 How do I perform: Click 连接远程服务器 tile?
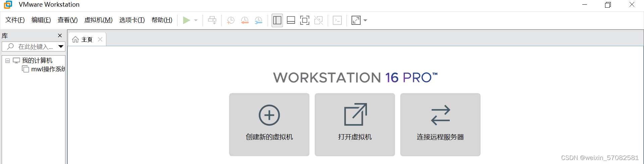(x=440, y=125)
